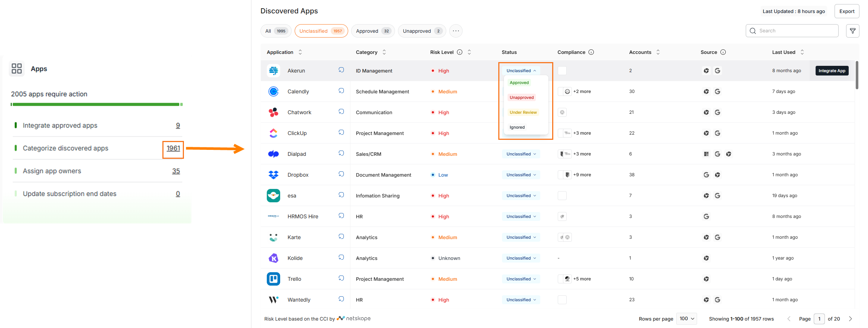This screenshot has height=328, width=868.
Task: Open Categorize discovered apps count 1961
Action: point(173,148)
